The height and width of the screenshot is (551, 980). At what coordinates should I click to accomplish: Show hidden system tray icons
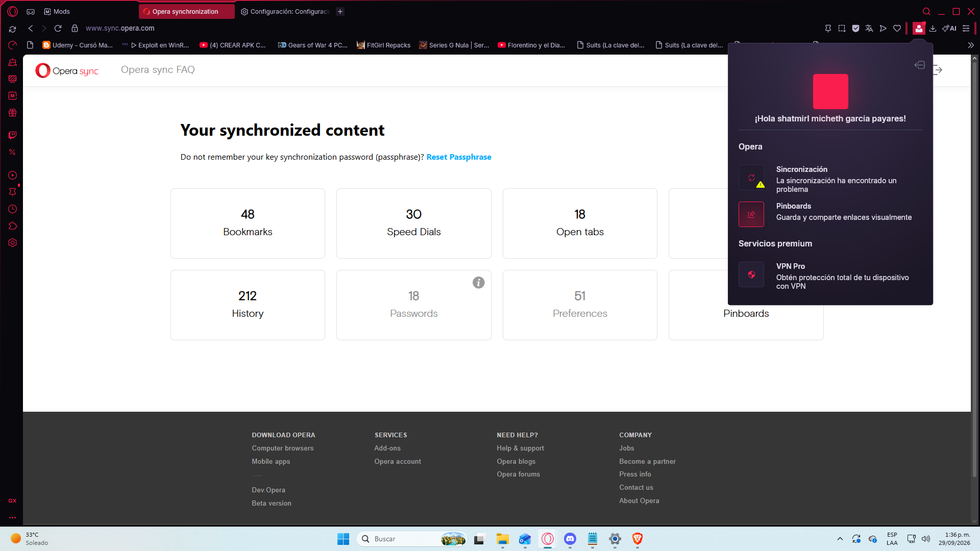click(x=840, y=539)
